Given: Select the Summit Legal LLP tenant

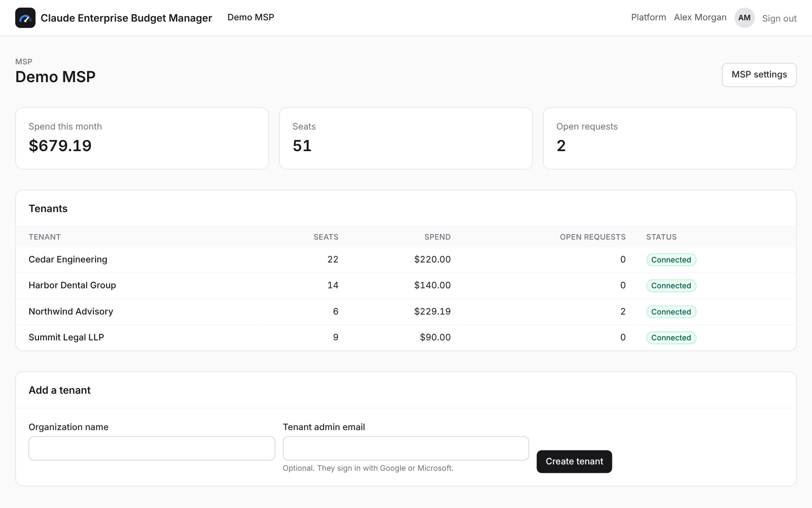Looking at the screenshot, I should tap(66, 337).
